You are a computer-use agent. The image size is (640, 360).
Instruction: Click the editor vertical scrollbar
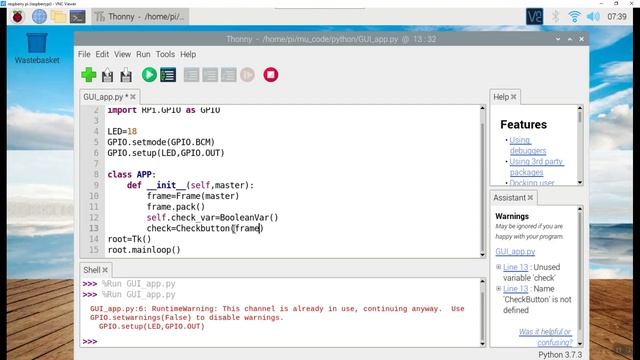(x=482, y=182)
